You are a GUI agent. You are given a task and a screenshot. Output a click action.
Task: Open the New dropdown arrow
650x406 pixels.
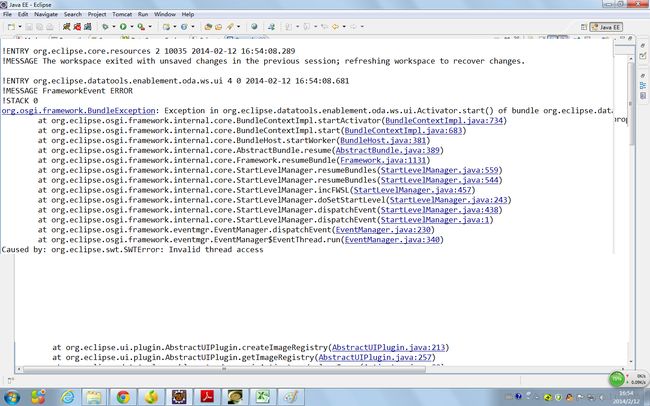(19, 27)
